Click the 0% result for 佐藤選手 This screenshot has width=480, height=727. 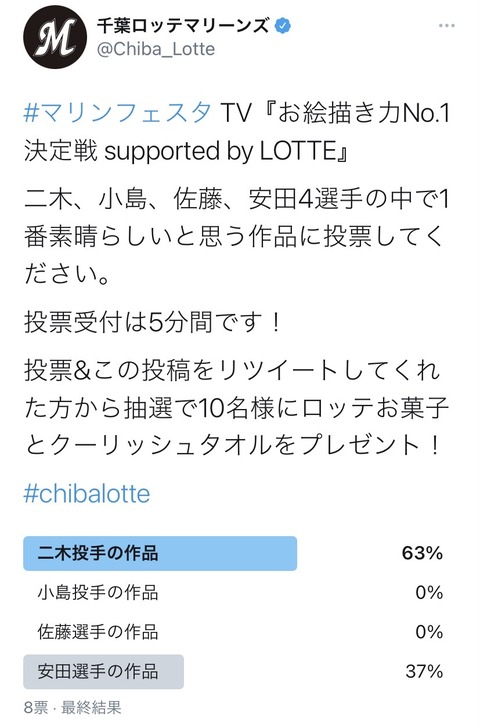pos(429,632)
